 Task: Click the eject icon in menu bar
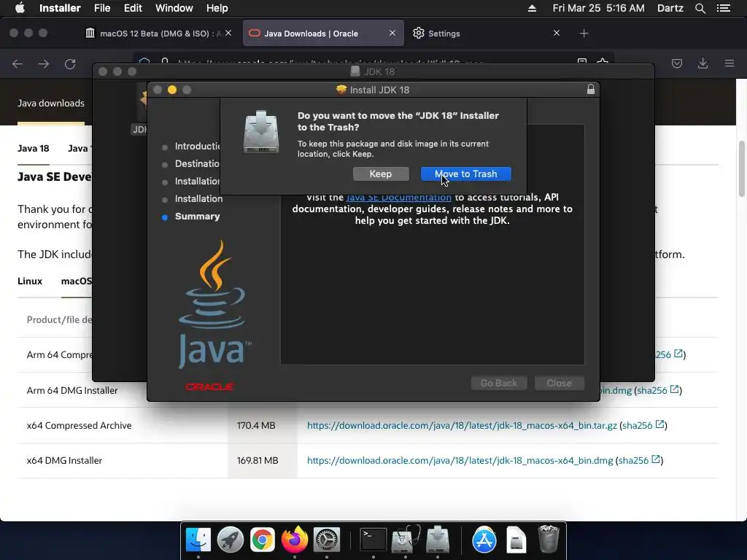[x=532, y=8]
